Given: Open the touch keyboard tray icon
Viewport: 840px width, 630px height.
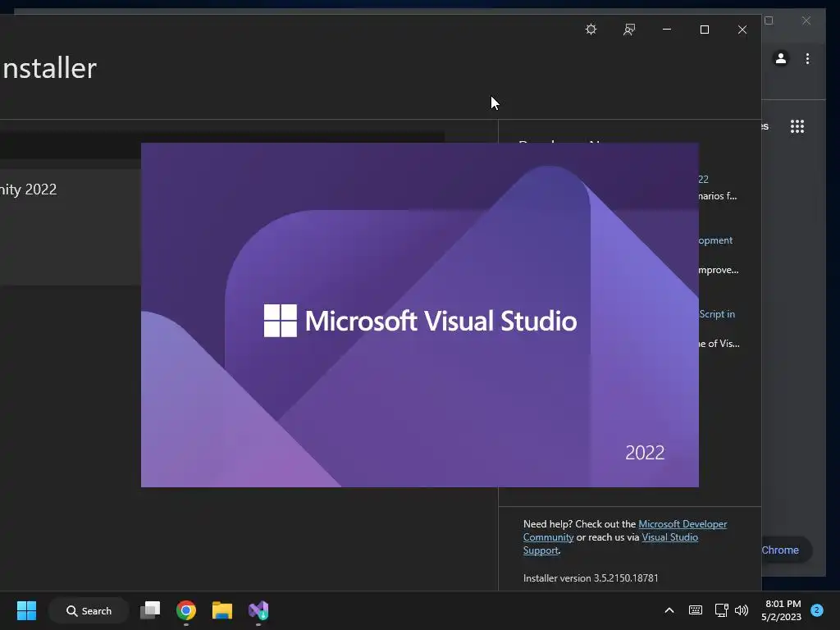Looking at the screenshot, I should pos(696,610).
